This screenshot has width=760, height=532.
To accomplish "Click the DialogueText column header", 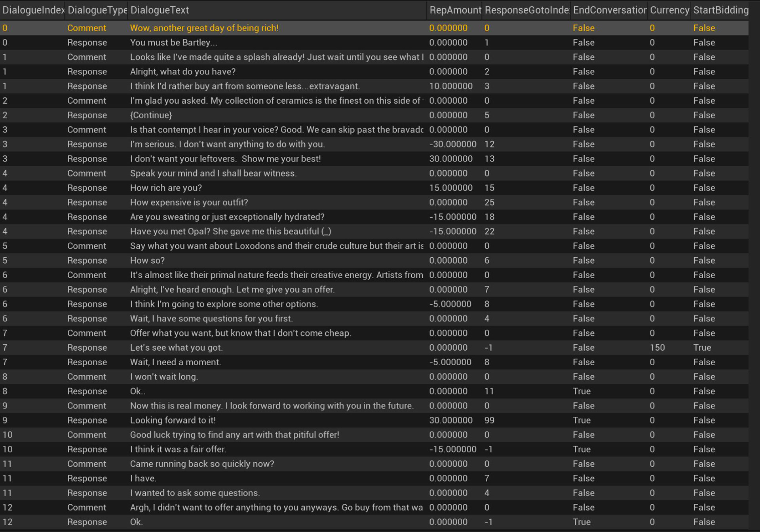I will pyautogui.click(x=160, y=10).
